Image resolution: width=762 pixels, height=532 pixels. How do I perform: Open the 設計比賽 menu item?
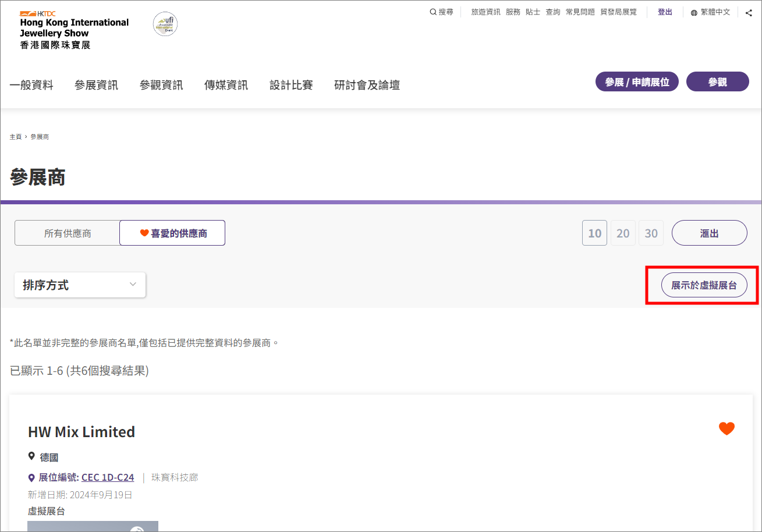click(291, 85)
